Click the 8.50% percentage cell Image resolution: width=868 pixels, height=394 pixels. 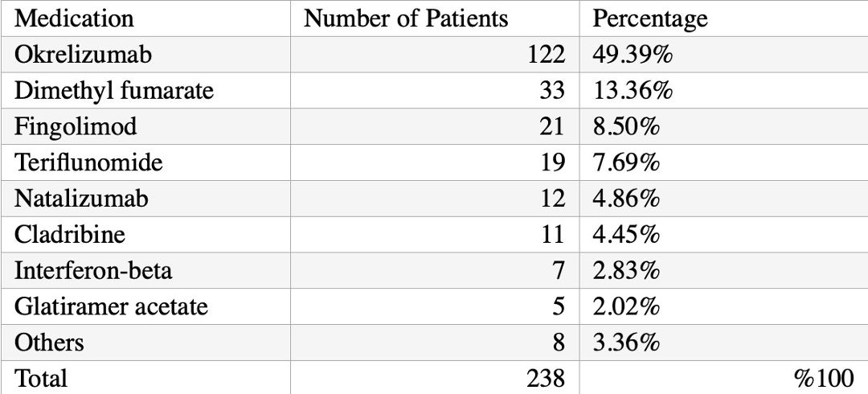coord(723,126)
